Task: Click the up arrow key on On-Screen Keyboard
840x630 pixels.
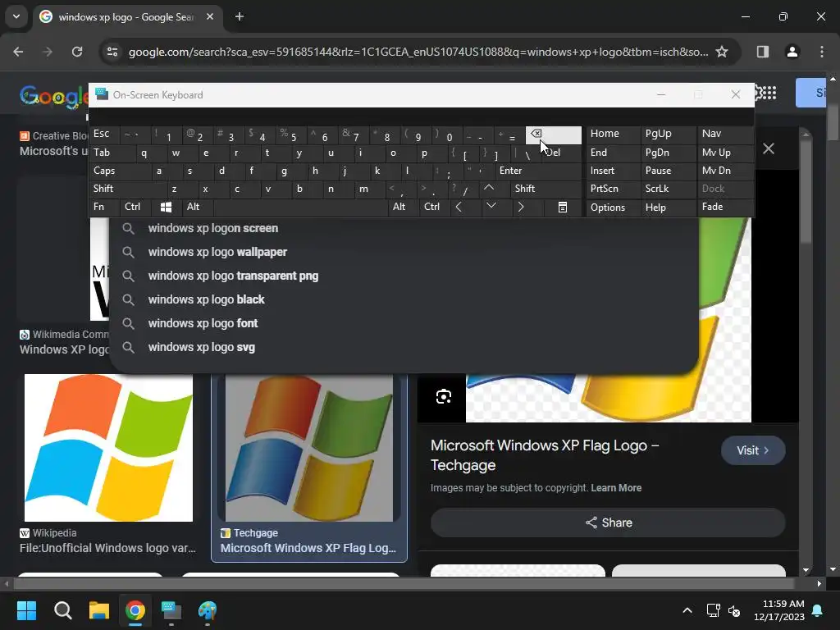Action: (x=489, y=189)
